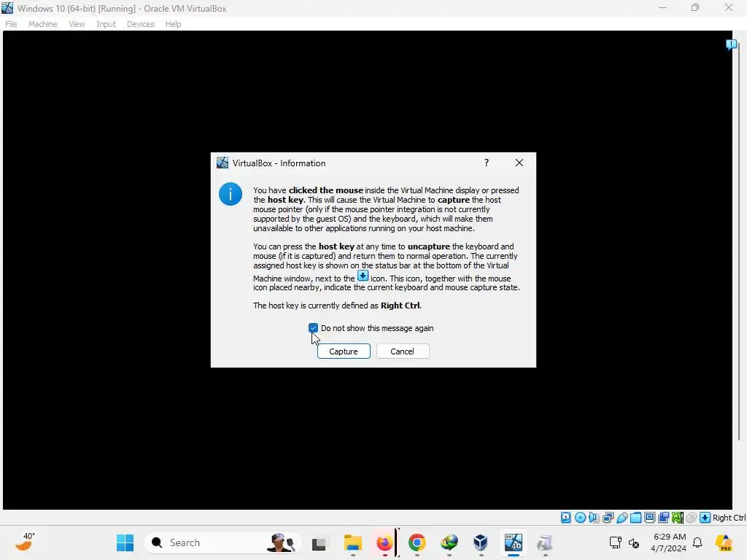
Task: Open Internet Download Manager taskbar icon
Action: [x=449, y=542]
